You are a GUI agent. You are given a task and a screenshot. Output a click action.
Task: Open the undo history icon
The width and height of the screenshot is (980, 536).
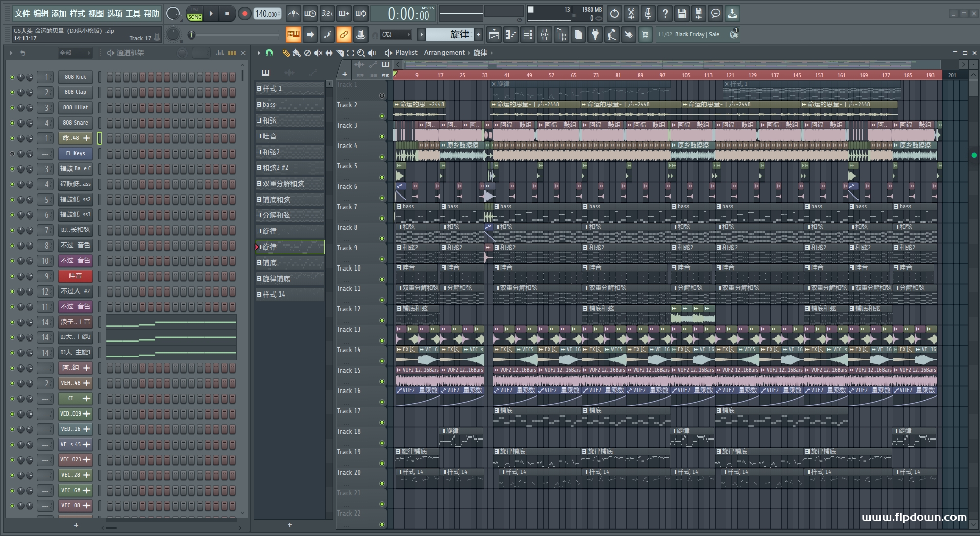[615, 14]
